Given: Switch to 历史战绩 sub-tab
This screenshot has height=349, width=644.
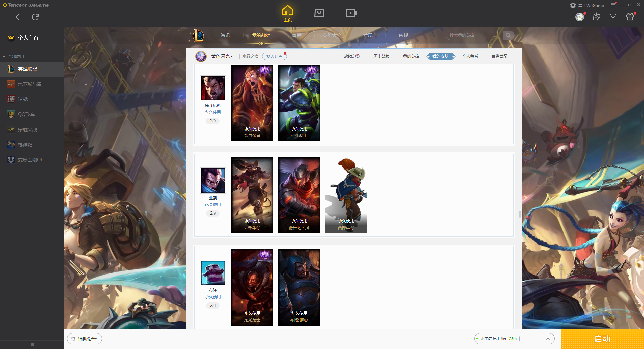Looking at the screenshot, I should pos(381,56).
